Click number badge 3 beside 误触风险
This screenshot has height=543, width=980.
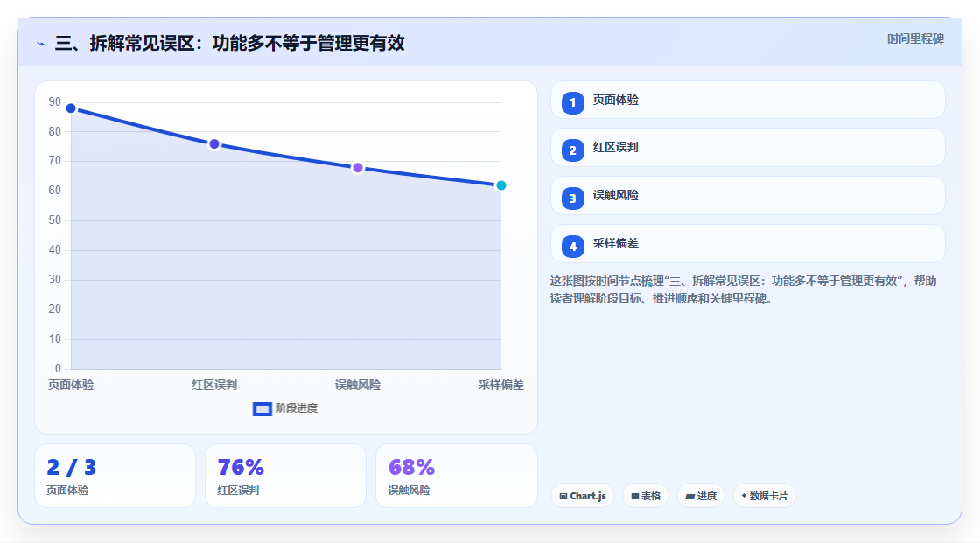[572, 198]
